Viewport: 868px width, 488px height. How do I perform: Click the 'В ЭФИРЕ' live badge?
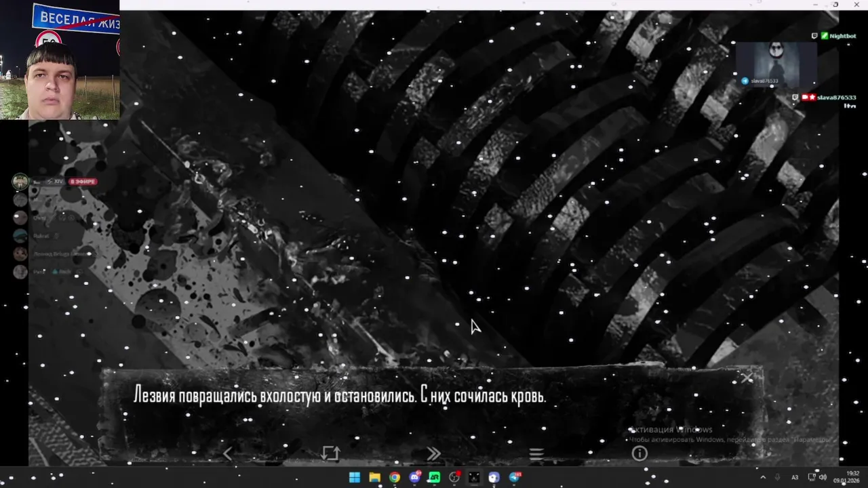coord(83,182)
